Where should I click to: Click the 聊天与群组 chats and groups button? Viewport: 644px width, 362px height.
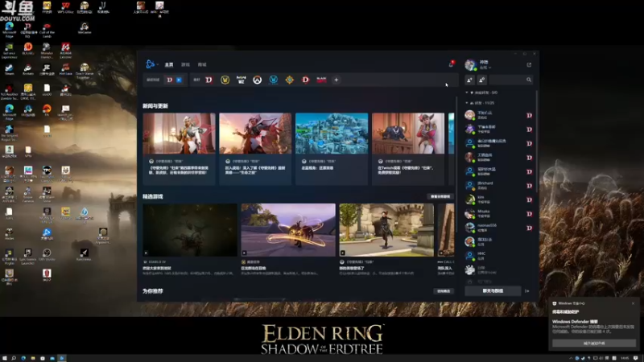pos(493,291)
